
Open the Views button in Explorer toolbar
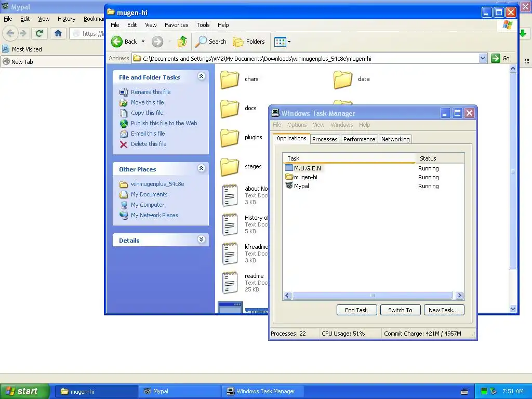pyautogui.click(x=280, y=42)
